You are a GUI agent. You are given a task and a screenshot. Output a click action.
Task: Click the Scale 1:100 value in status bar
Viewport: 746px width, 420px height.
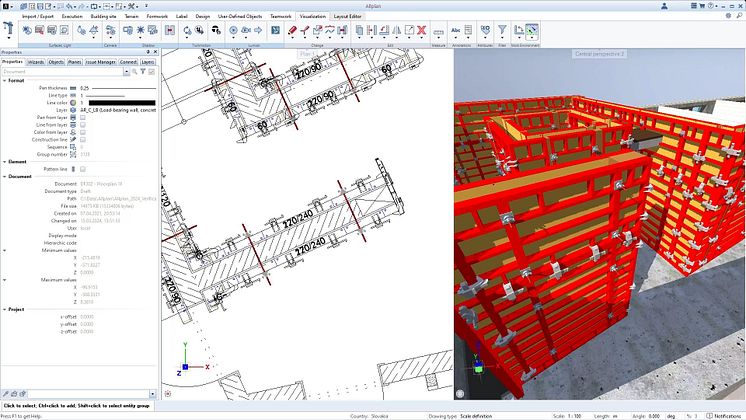pyautogui.click(x=574, y=416)
